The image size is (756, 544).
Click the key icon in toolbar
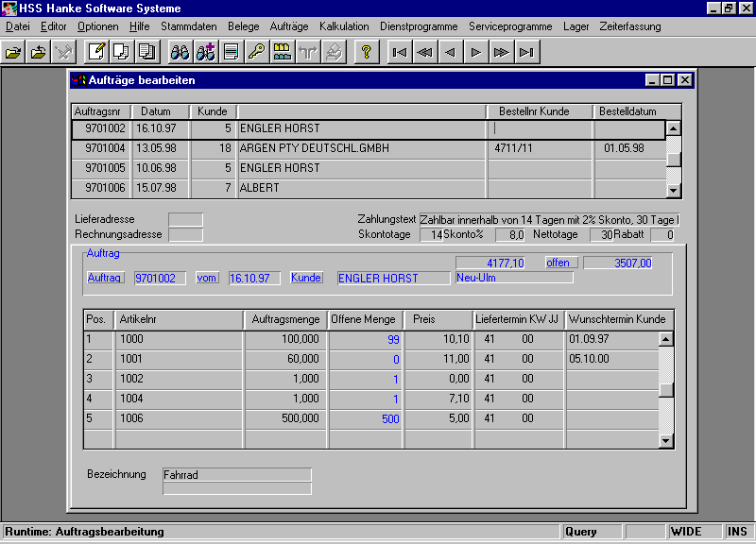(256, 52)
